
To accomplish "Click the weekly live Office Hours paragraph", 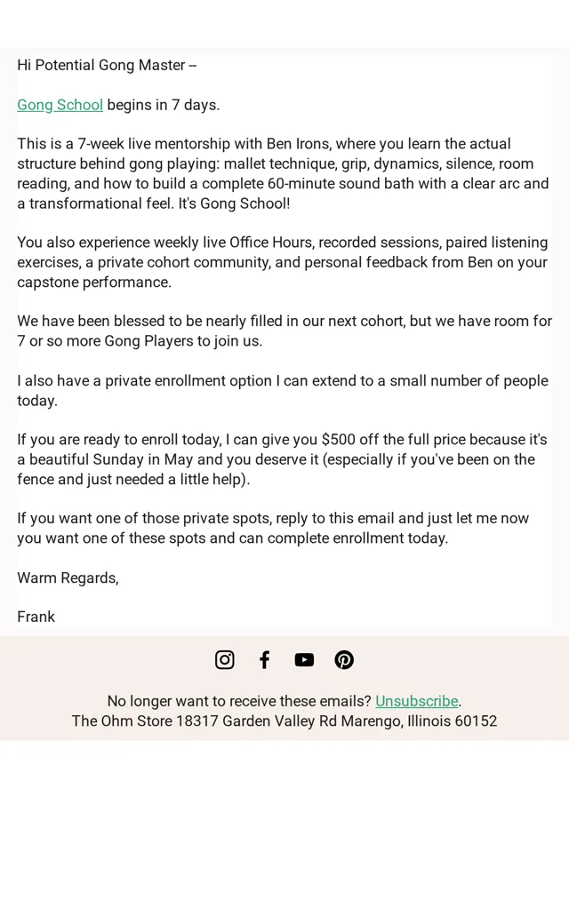I will (x=283, y=262).
